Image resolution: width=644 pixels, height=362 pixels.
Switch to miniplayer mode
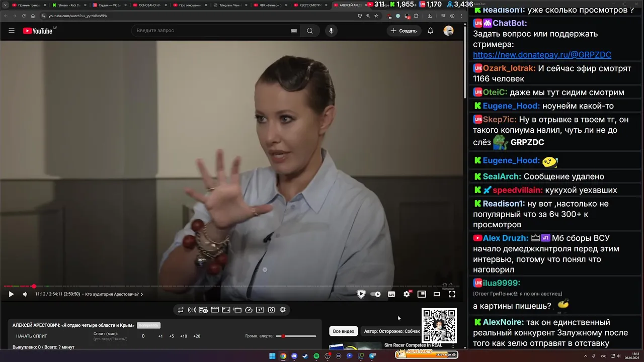point(422,294)
